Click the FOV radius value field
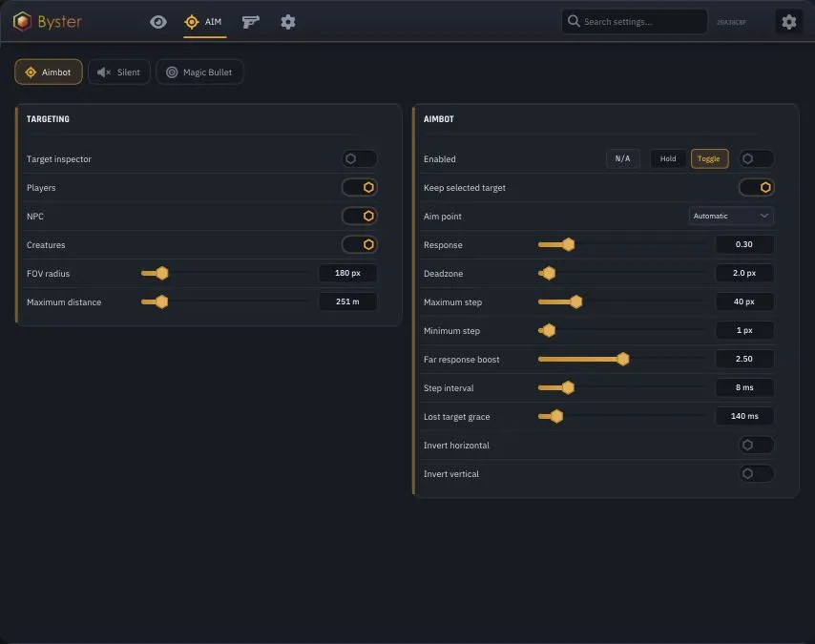This screenshot has height=644, width=815. pos(347,274)
